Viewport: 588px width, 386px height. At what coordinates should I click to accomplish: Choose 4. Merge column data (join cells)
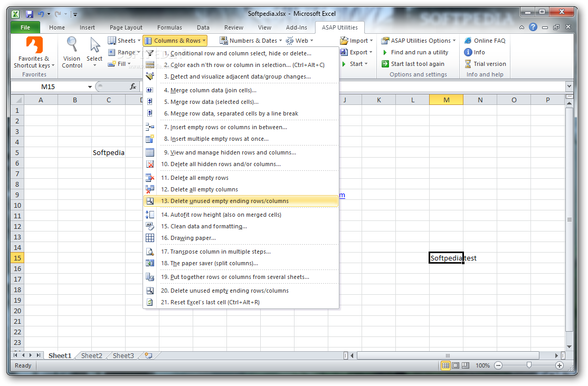pos(241,90)
